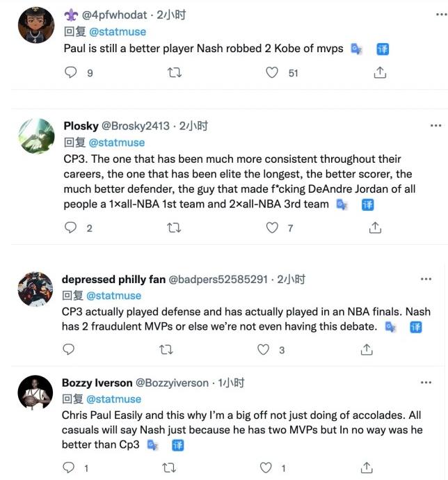
Task: Click the @Bozzyiverson handle
Action: pyautogui.click(x=171, y=383)
